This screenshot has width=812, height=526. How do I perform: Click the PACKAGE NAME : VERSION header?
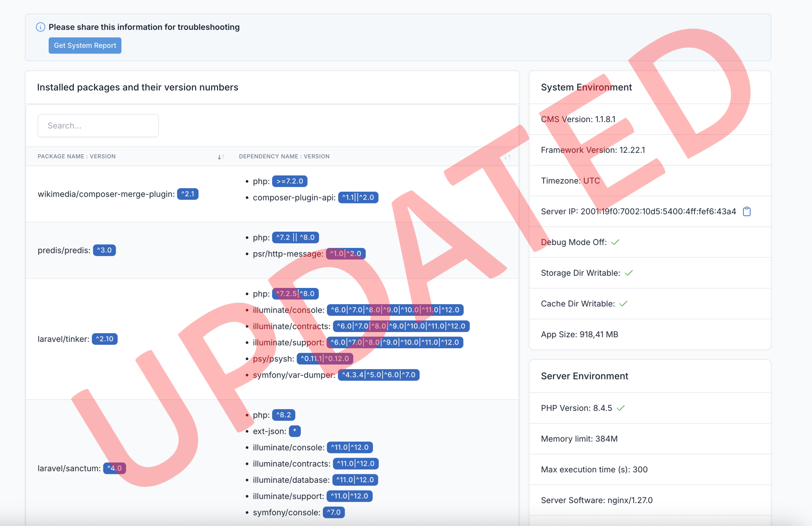(x=77, y=156)
